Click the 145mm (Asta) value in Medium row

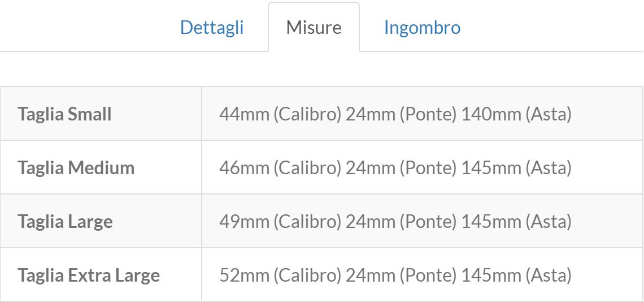(516, 168)
